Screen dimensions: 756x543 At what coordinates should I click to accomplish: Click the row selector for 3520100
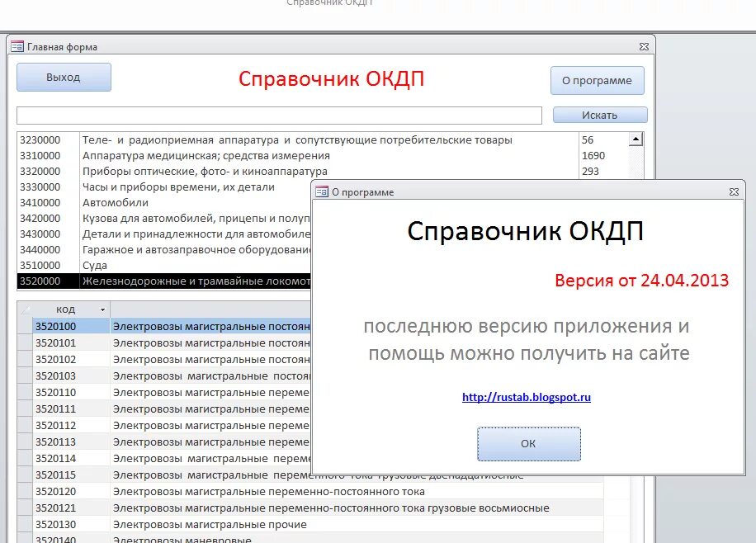tap(25, 327)
